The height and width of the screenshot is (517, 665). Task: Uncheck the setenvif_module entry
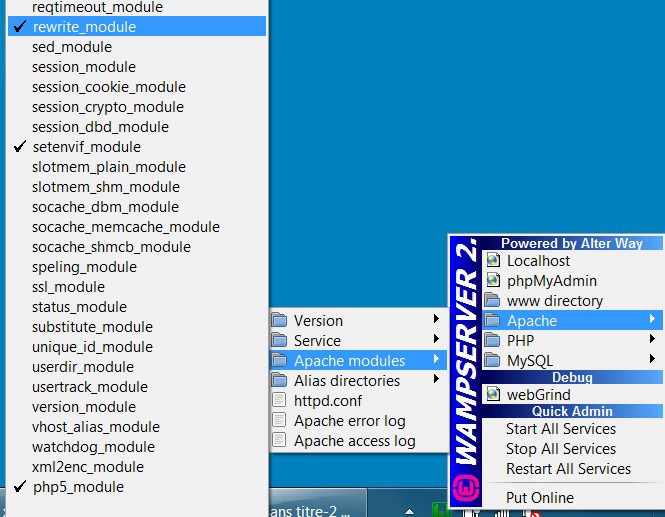coord(137,147)
